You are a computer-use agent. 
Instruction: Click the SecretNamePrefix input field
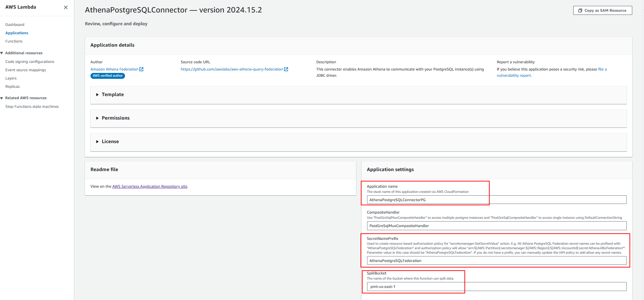click(497, 261)
